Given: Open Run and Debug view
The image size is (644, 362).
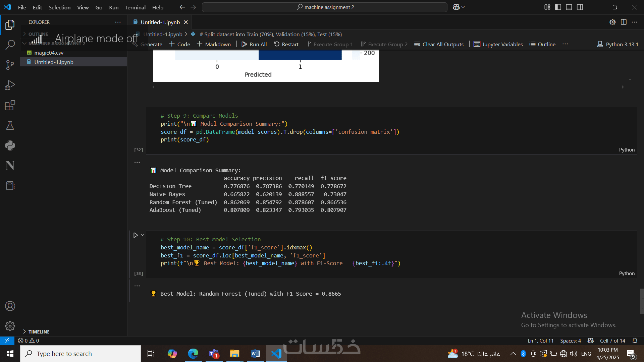Looking at the screenshot, I should [10, 85].
